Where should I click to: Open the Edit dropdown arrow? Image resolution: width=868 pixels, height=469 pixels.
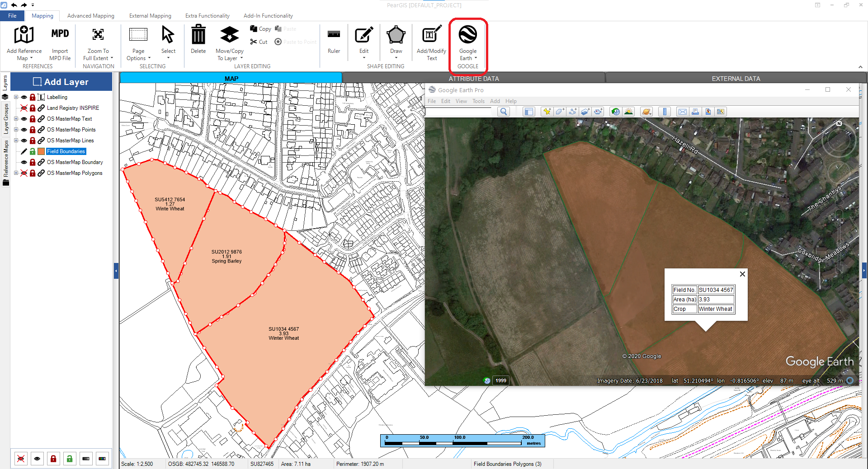[x=364, y=58]
